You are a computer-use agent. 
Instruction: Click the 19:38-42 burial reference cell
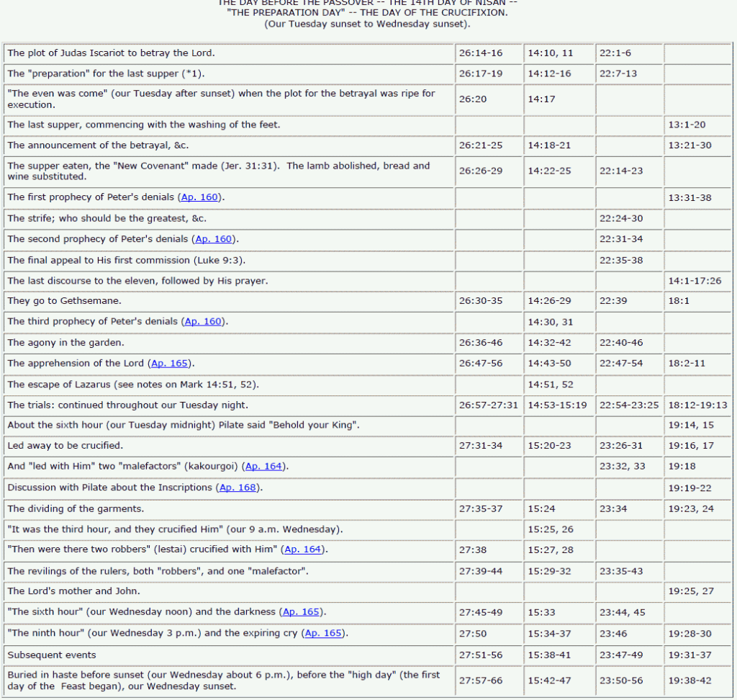click(x=689, y=680)
